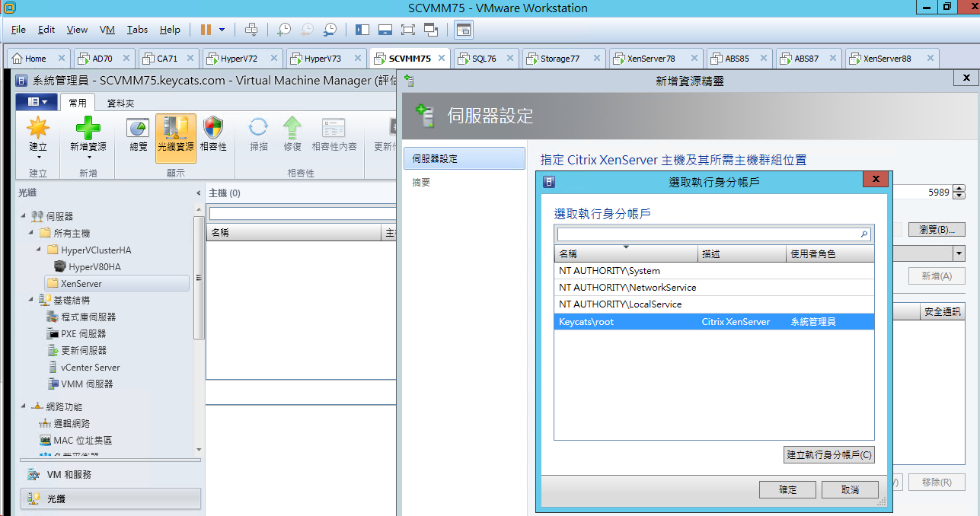Close the CA71 VM tab
This screenshot has height=516, width=980.
pos(190,59)
